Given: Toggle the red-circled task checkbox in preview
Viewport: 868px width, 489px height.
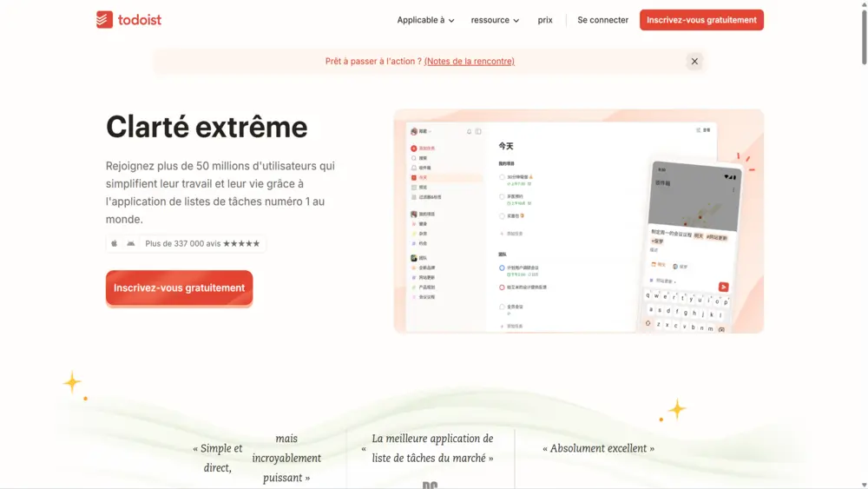Looking at the screenshot, I should coord(502,287).
